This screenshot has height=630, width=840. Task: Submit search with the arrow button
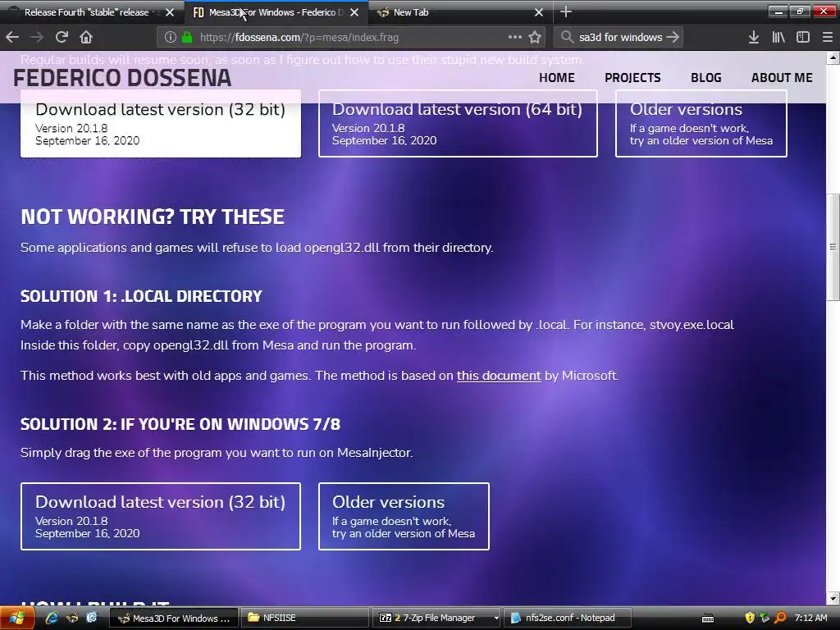(673, 37)
